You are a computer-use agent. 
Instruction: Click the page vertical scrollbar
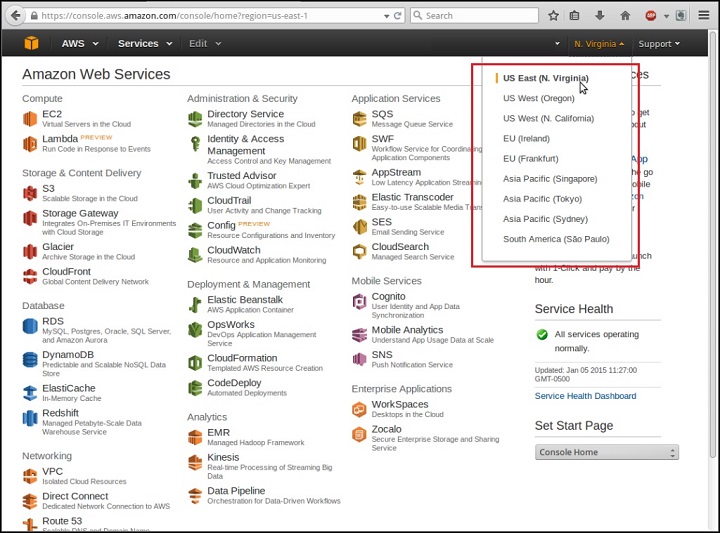712,243
